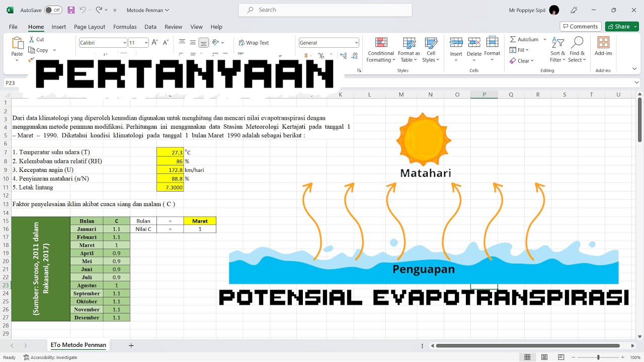The height and width of the screenshot is (362, 644).
Task: Decrease decimal places
Action: pos(355,55)
